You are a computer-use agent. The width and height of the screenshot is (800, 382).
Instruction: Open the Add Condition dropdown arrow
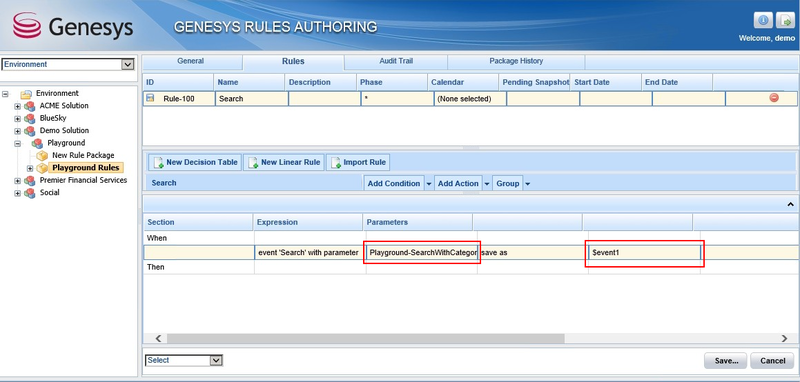click(x=429, y=184)
